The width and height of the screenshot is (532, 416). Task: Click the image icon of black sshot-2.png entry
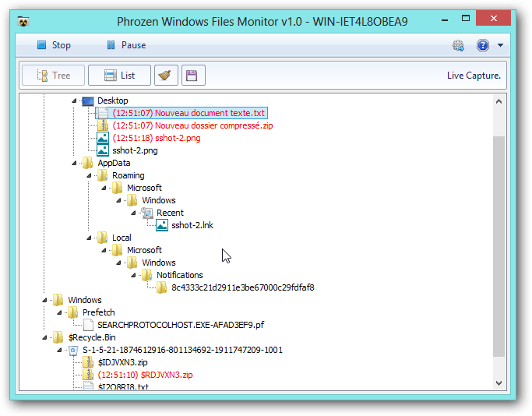103,150
